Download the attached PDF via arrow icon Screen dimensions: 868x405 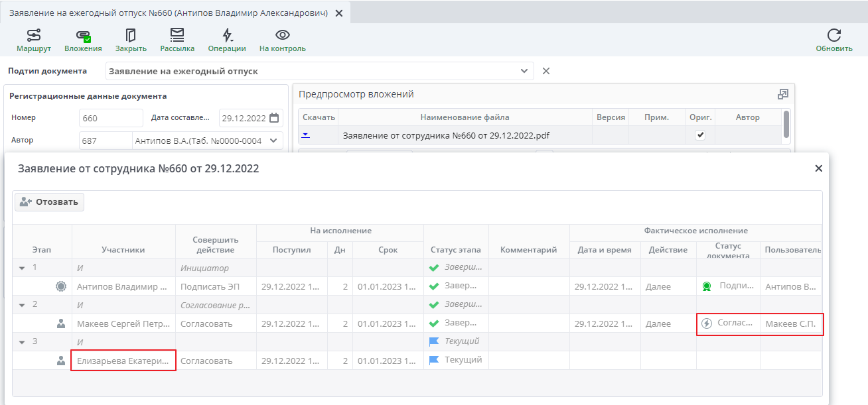(305, 135)
